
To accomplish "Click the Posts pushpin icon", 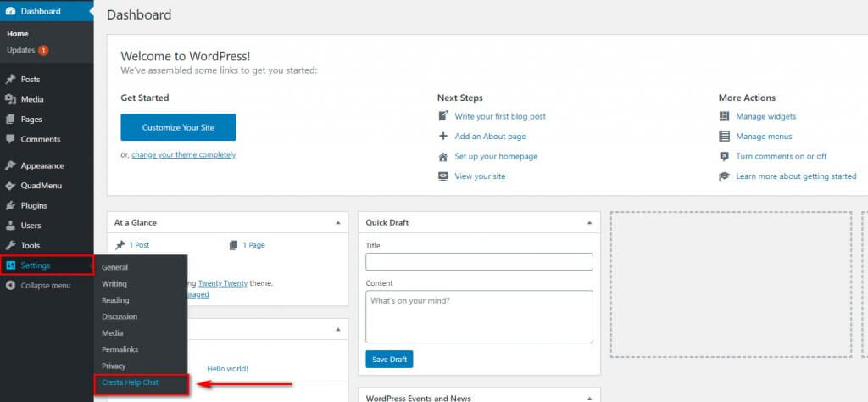I will tap(10, 79).
